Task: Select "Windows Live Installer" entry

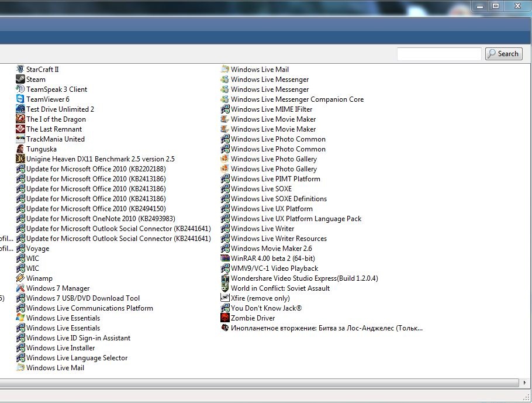Action: [x=60, y=347]
